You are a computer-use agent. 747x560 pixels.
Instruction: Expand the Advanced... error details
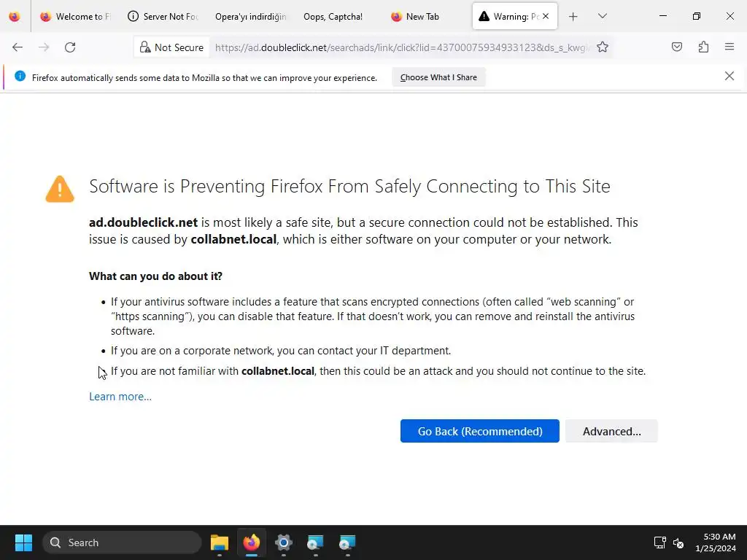point(611,431)
